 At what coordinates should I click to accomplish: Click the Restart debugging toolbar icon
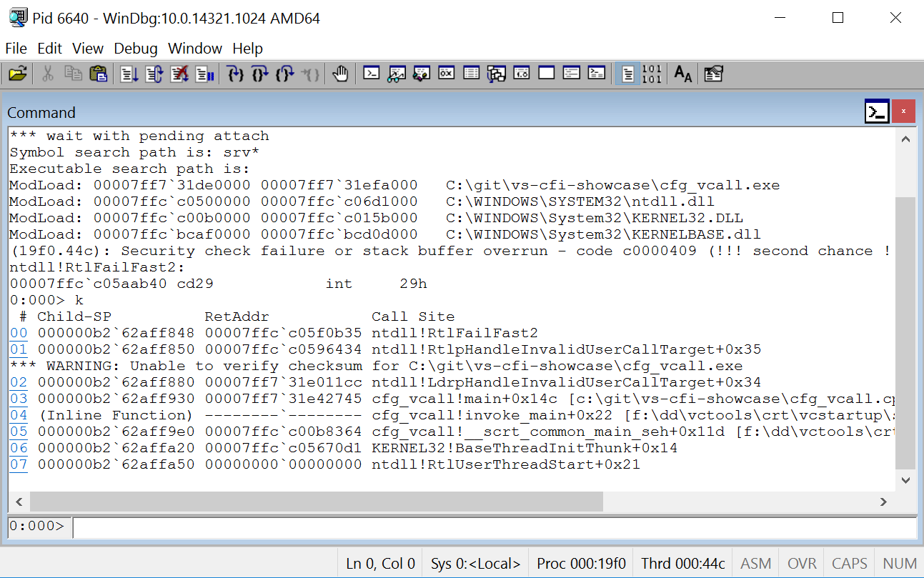pos(154,74)
